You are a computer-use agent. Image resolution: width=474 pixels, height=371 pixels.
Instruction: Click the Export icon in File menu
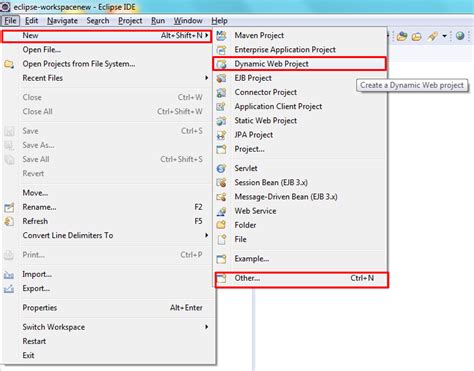pyautogui.click(x=9, y=289)
